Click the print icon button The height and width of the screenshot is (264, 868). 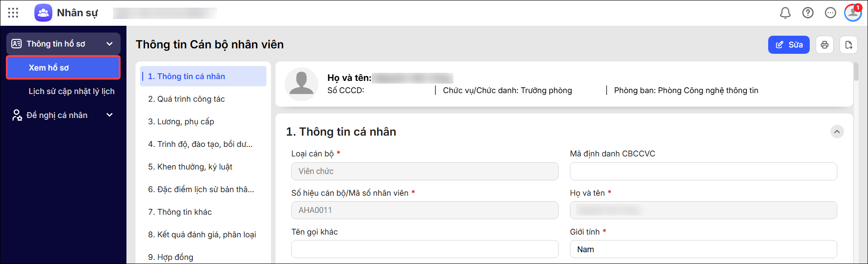point(825,45)
